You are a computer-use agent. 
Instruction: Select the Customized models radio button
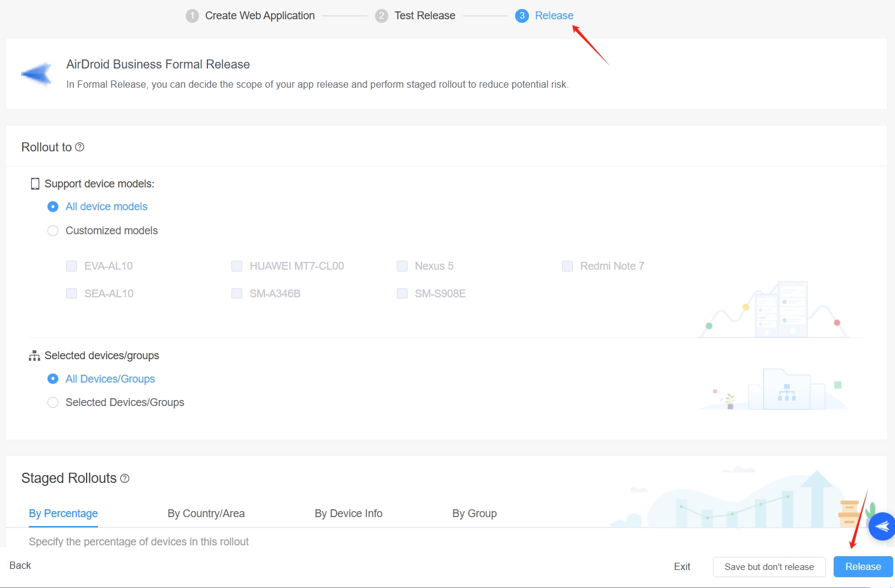pyautogui.click(x=53, y=231)
